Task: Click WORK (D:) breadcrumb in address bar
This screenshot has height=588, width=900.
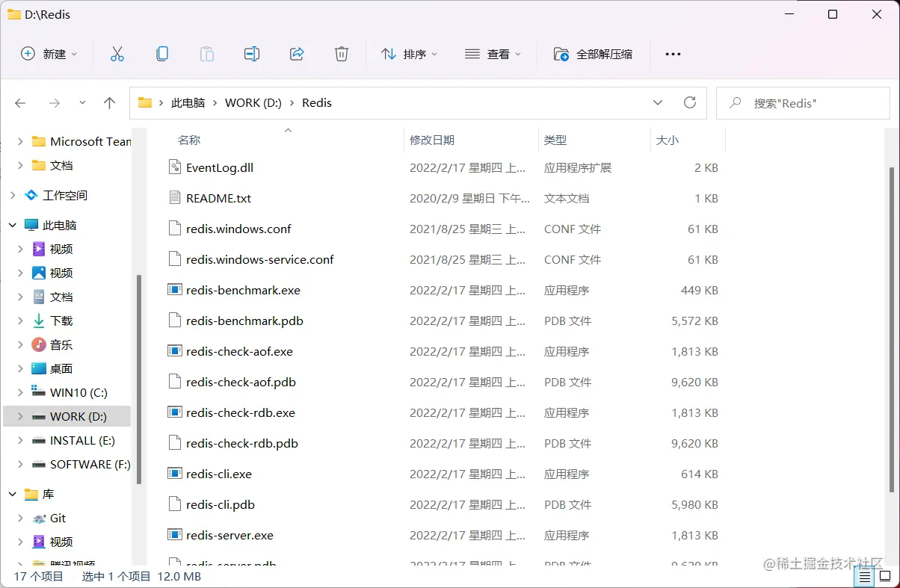Action: (253, 103)
